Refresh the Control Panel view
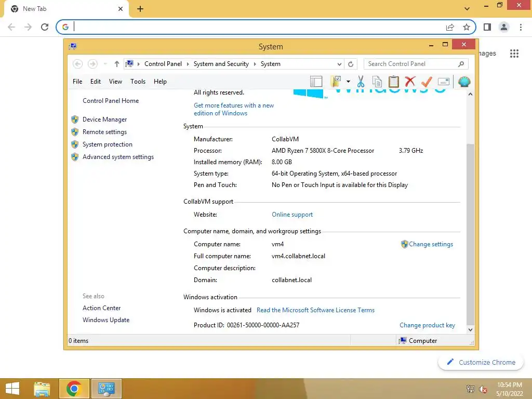The height and width of the screenshot is (399, 532). [351, 64]
